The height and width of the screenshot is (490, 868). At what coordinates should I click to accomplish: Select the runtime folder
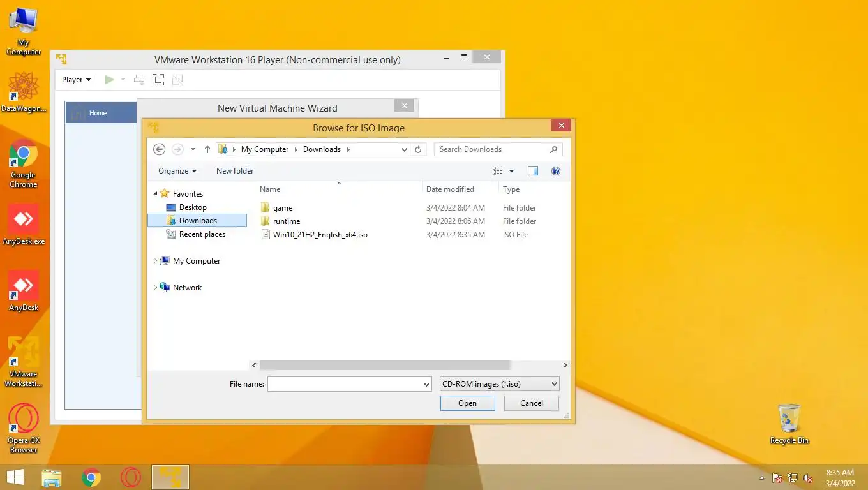pos(287,221)
